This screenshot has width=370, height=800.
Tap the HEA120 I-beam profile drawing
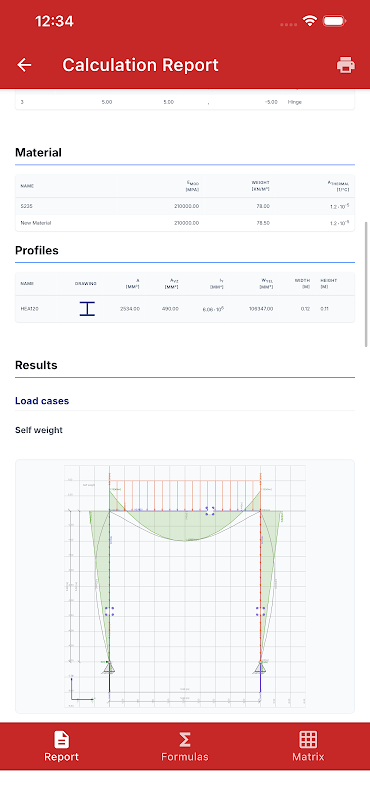[x=87, y=309]
